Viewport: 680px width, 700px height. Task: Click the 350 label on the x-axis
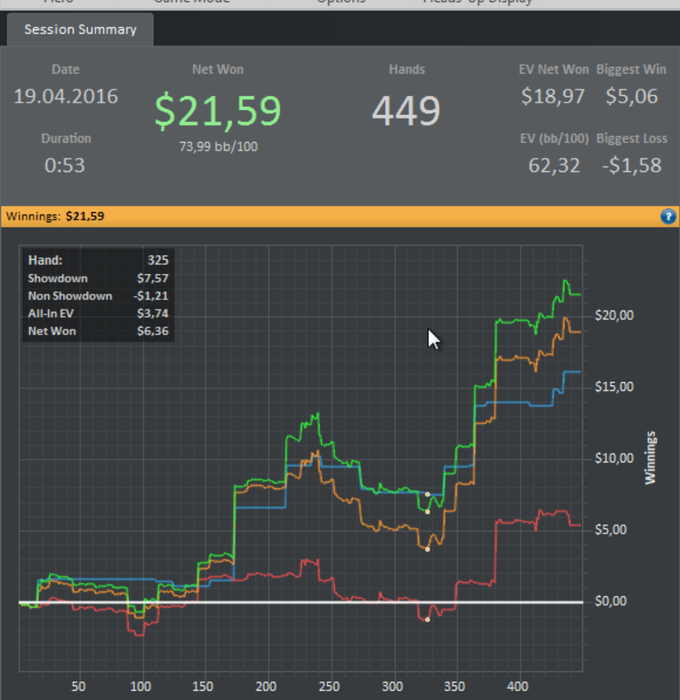(455, 686)
